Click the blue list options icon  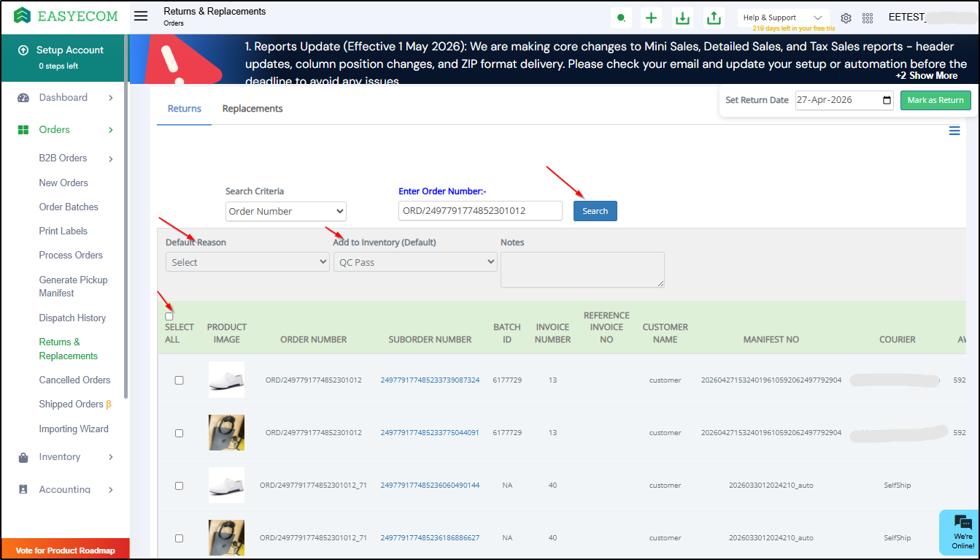[x=954, y=131]
